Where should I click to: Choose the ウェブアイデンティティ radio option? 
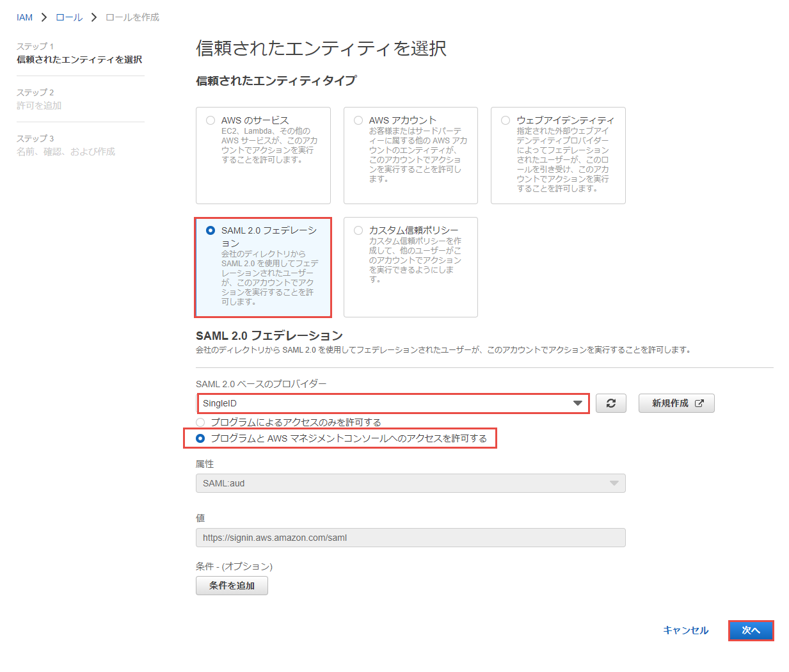coord(506,120)
